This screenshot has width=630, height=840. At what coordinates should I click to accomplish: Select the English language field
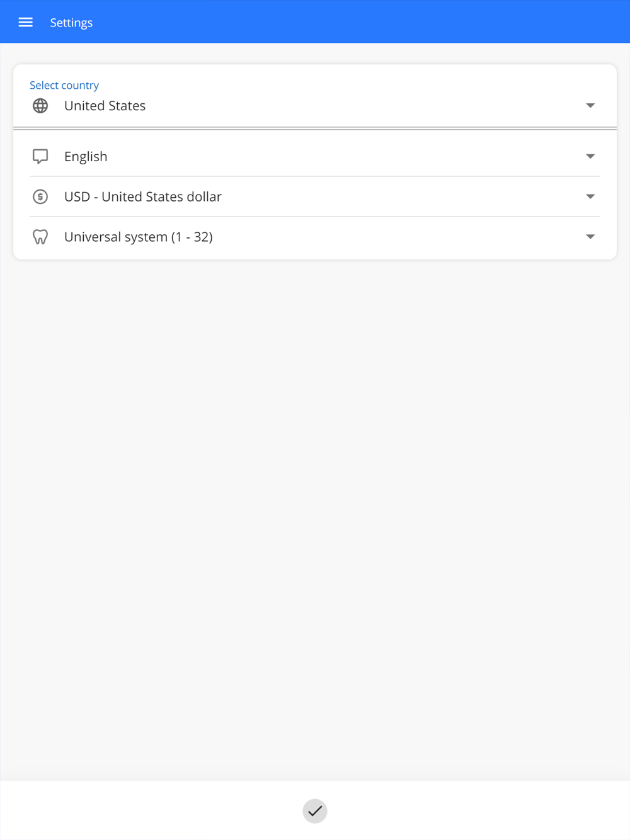coord(315,156)
